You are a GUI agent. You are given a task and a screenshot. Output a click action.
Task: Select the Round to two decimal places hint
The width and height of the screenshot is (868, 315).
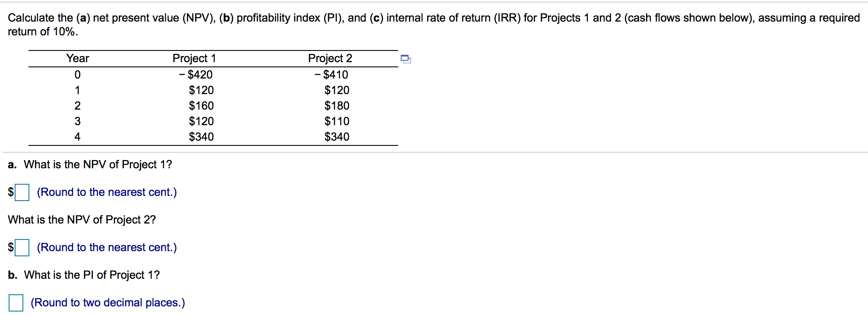[108, 302]
